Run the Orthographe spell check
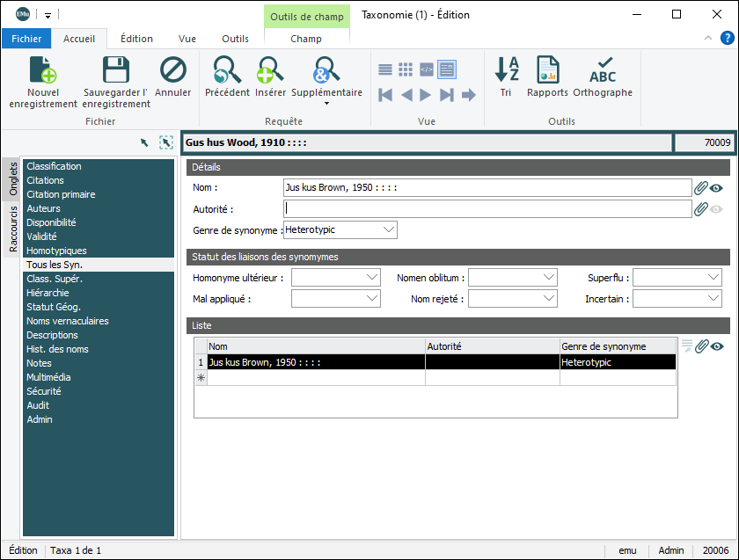Image resolution: width=739 pixels, height=560 pixels. coord(603,70)
